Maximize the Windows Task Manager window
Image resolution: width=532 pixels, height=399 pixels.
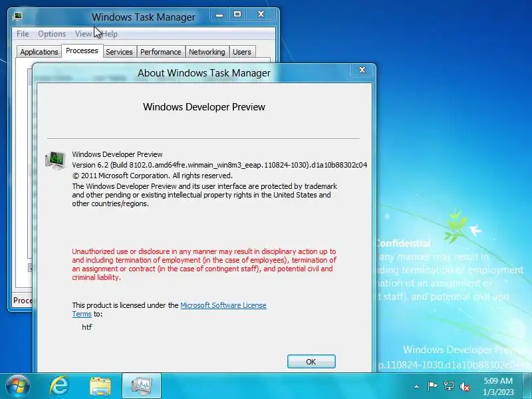237,15
